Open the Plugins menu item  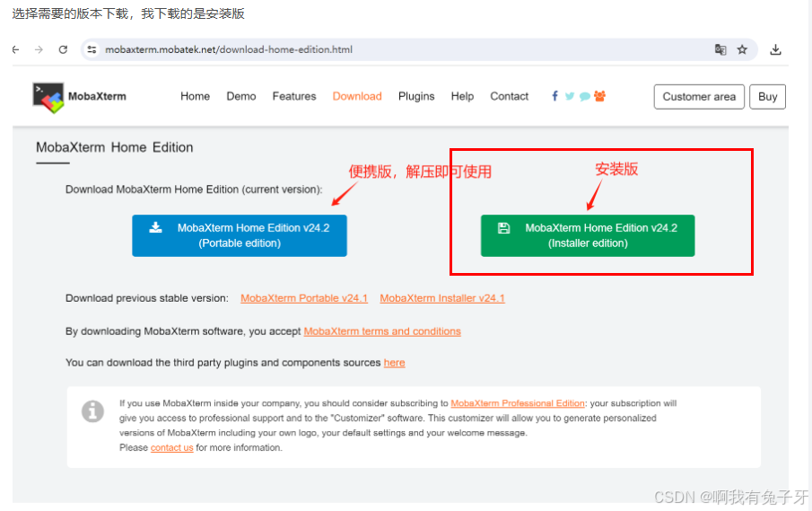(x=416, y=96)
